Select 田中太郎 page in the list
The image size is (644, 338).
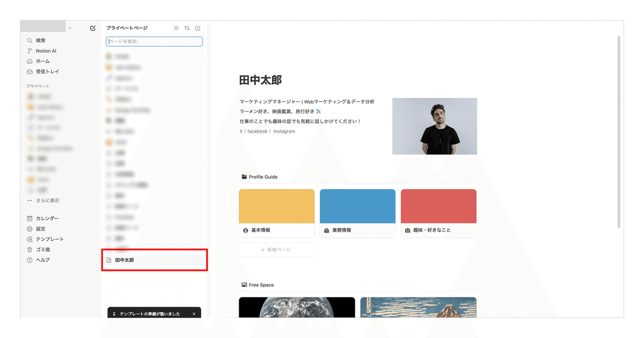154,260
